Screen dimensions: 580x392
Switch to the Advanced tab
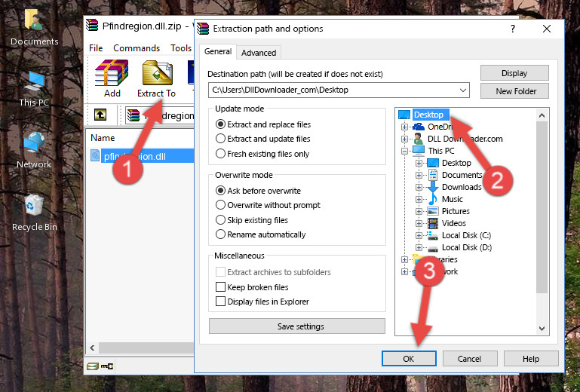[259, 53]
